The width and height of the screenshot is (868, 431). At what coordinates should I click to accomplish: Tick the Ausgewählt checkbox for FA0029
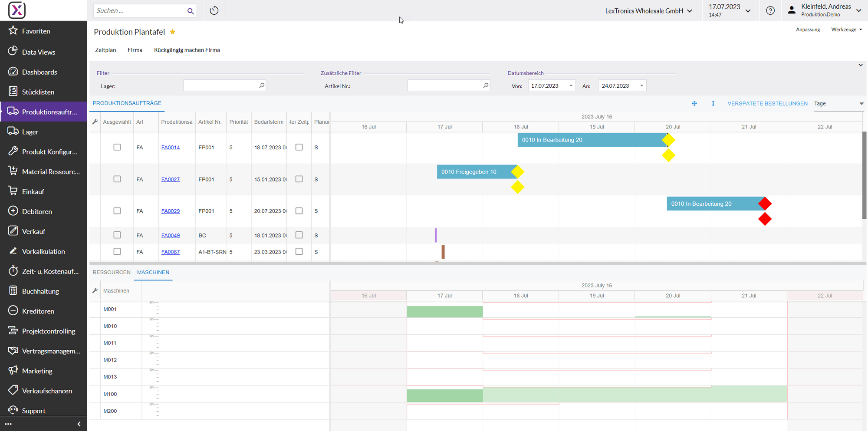point(117,211)
